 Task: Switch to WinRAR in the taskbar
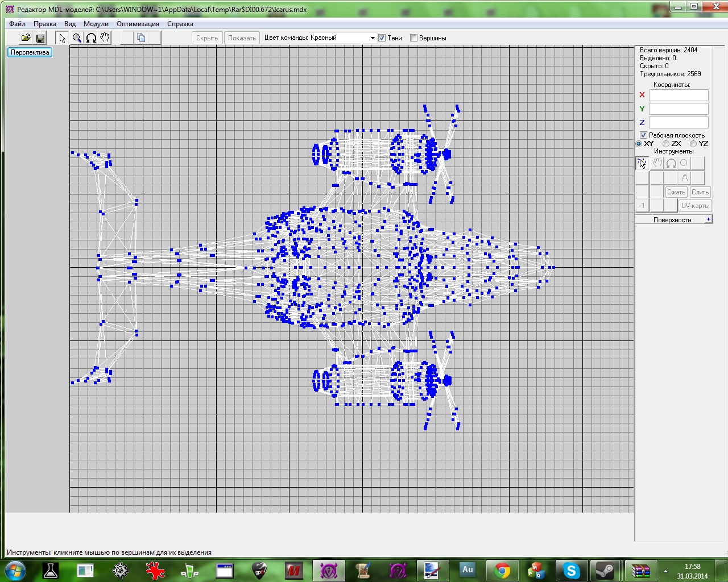(x=640, y=570)
